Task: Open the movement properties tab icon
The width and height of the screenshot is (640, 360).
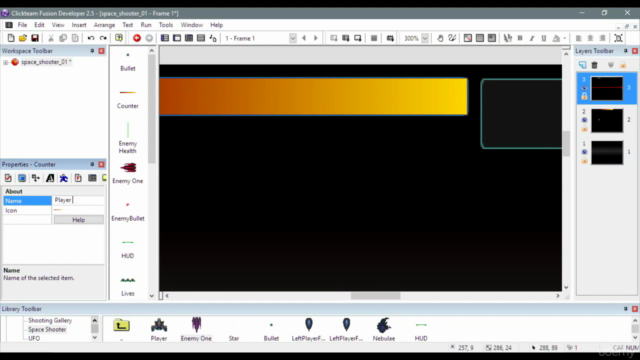Action: click(64, 178)
